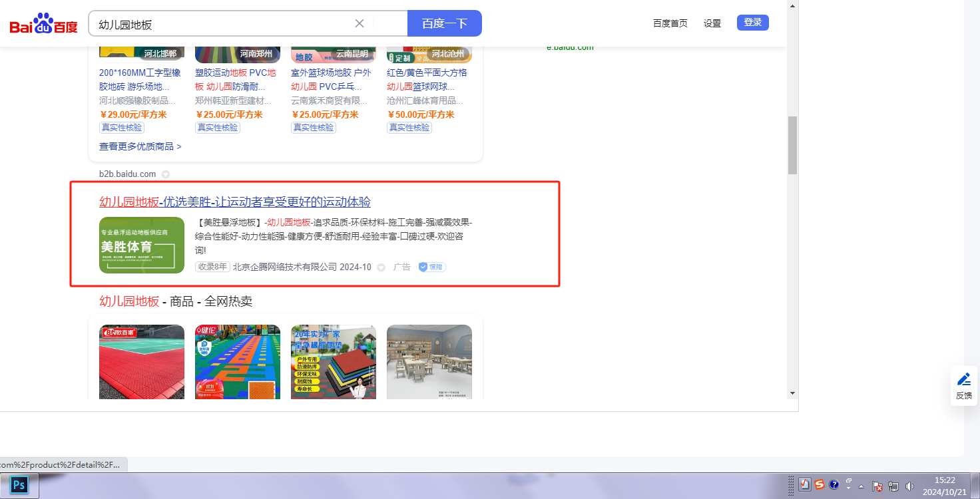Click seller name 沧州汇峰体育用品
980x499 pixels.
[x=425, y=101]
